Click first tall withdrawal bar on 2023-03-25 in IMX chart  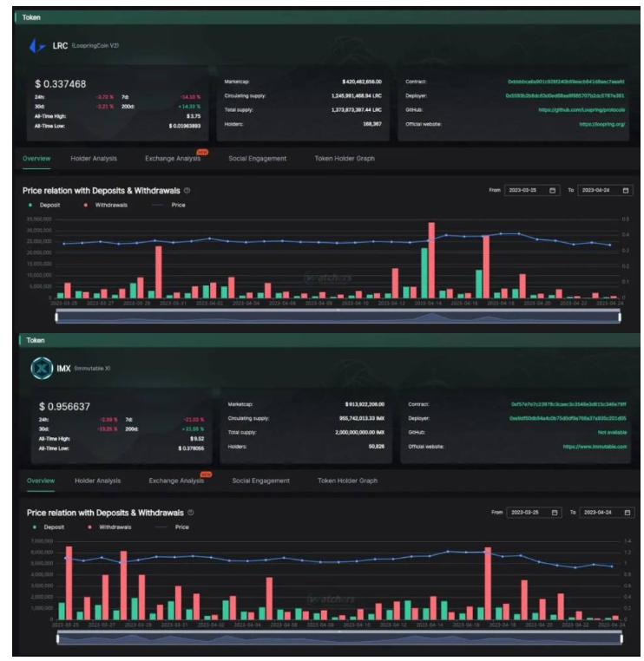point(69,583)
